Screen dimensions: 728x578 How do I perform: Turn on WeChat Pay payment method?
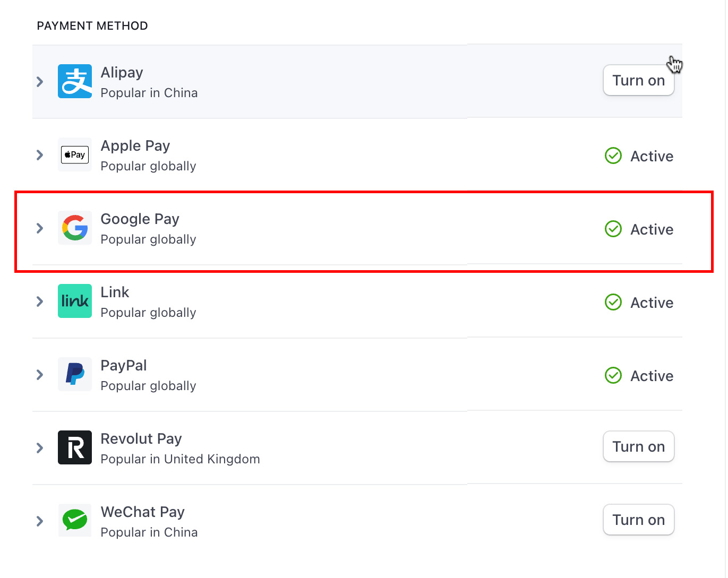tap(638, 520)
